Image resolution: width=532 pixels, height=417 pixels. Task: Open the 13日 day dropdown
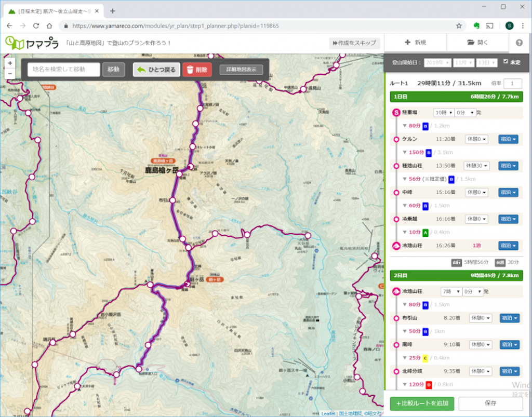click(x=486, y=63)
